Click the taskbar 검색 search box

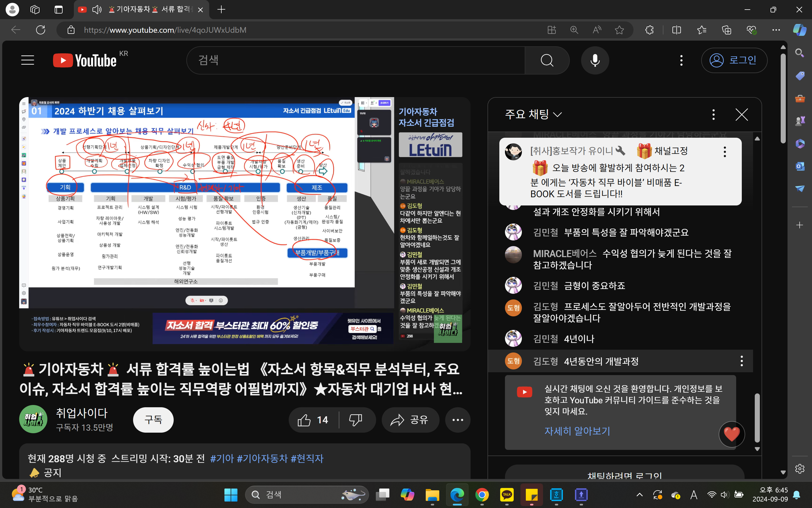[307, 494]
